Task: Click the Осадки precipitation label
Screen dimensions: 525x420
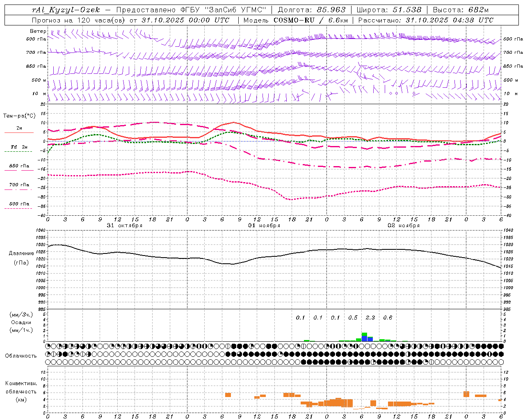Action: [21, 322]
